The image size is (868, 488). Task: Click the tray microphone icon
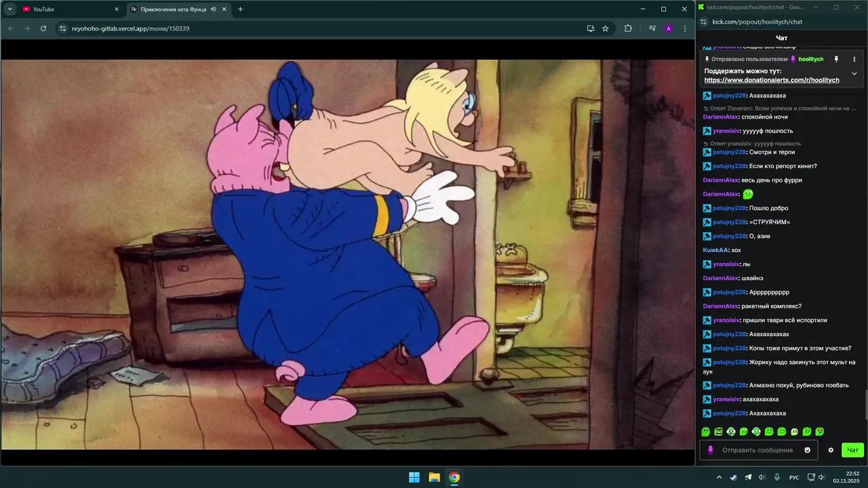(x=777, y=477)
